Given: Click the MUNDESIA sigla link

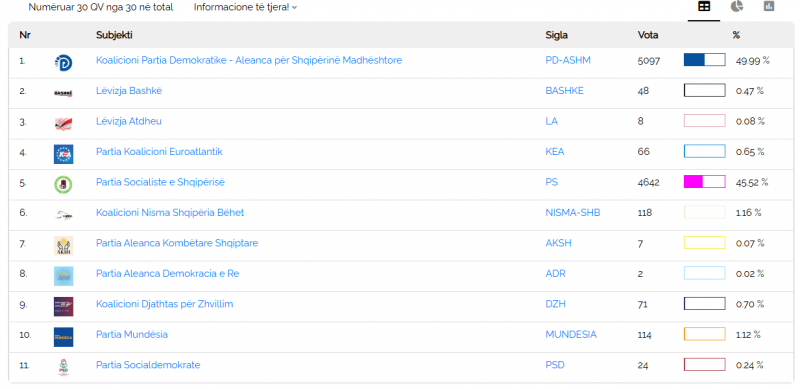Looking at the screenshot, I should point(571,335).
